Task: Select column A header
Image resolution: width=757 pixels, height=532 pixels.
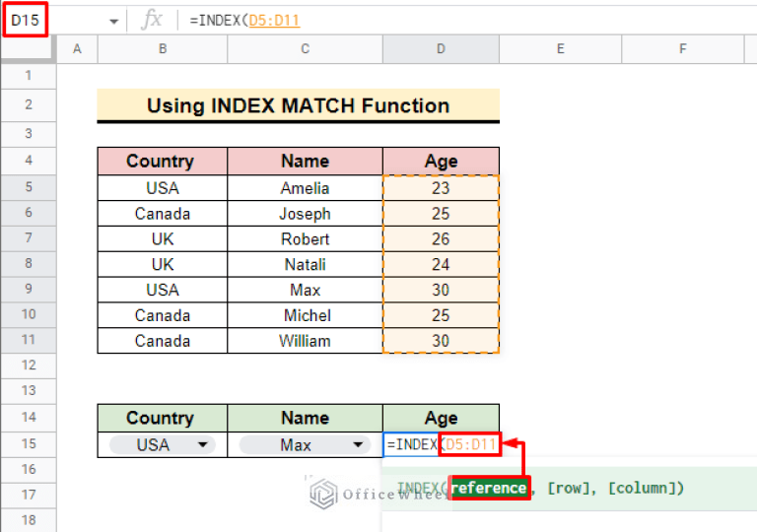Action: pyautogui.click(x=77, y=48)
